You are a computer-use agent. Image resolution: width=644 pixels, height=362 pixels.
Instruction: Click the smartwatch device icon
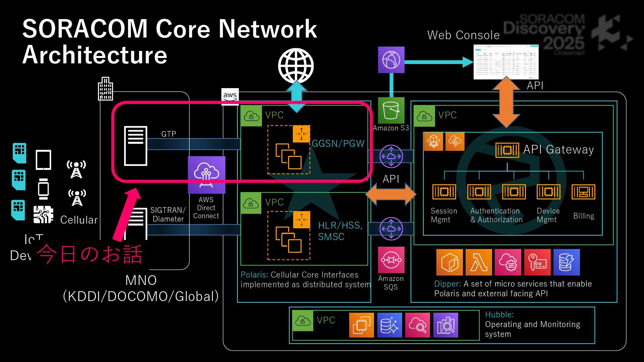(43, 189)
